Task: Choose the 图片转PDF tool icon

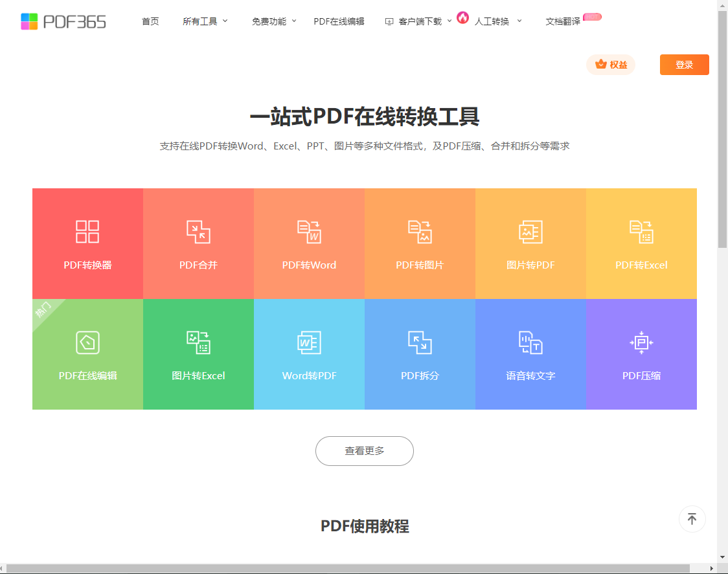Action: point(530,232)
